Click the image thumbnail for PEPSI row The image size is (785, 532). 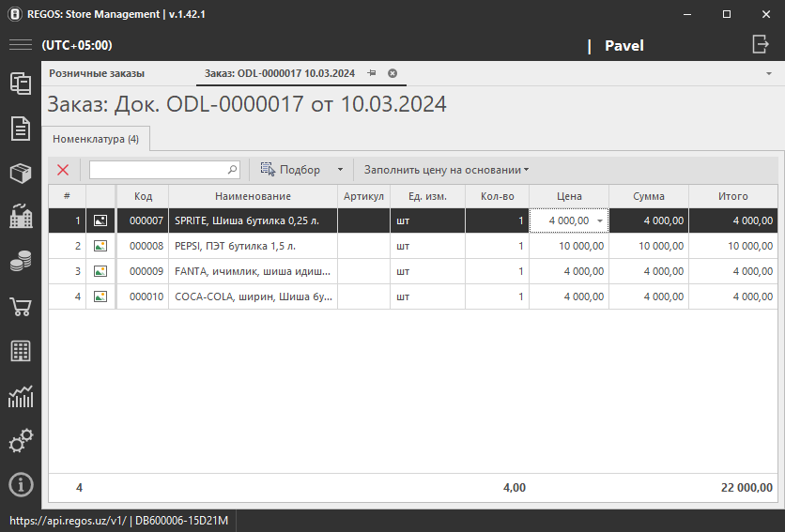click(x=100, y=246)
